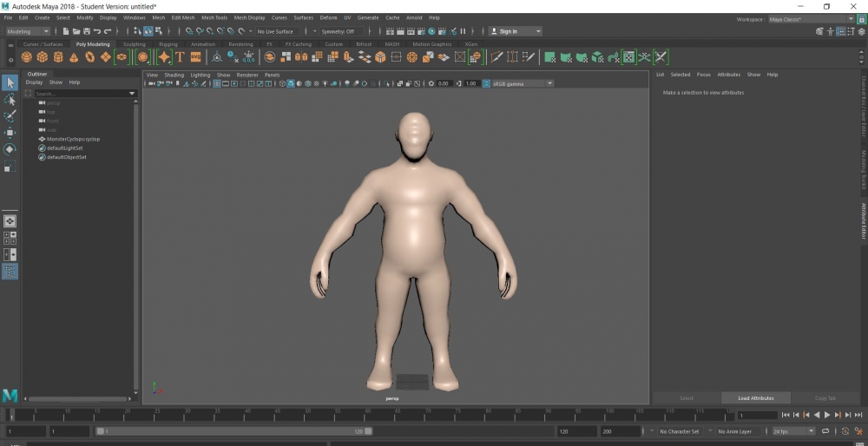Click the SVG import shelf icon
This screenshot has width=868, height=446.
click(196, 57)
